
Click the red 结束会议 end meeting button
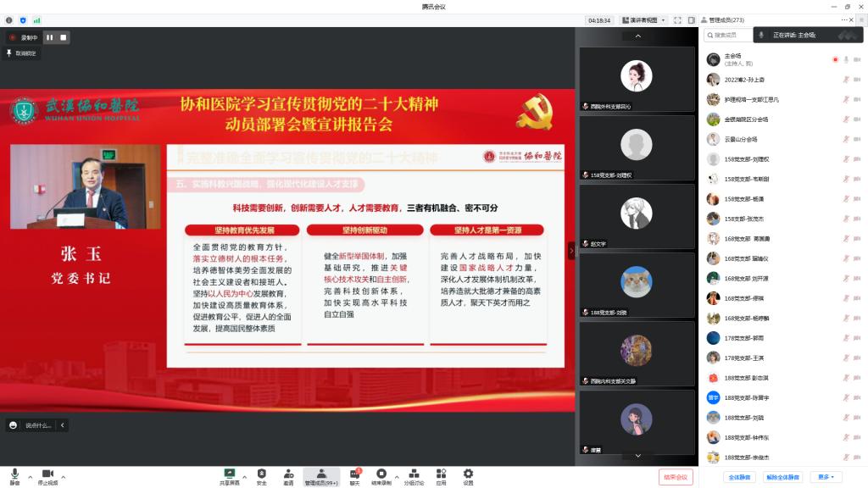676,477
